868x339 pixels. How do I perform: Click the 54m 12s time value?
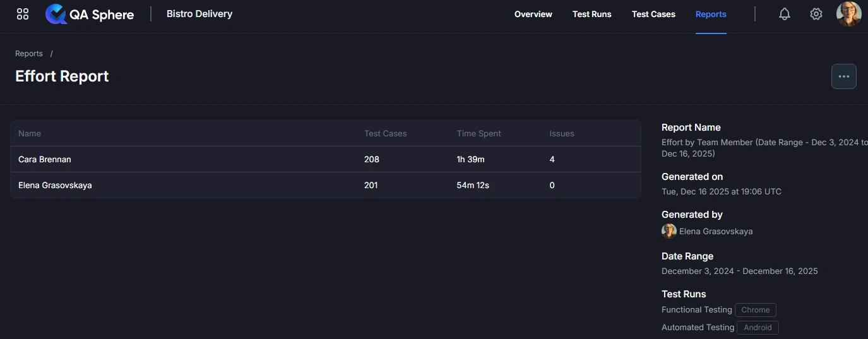point(473,185)
